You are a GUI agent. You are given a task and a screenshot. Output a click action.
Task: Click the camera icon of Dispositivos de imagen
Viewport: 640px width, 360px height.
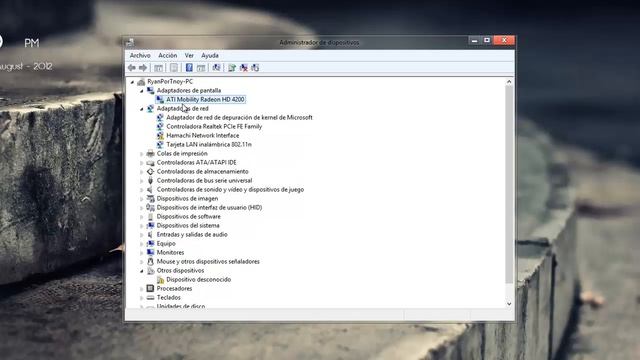pyautogui.click(x=151, y=198)
